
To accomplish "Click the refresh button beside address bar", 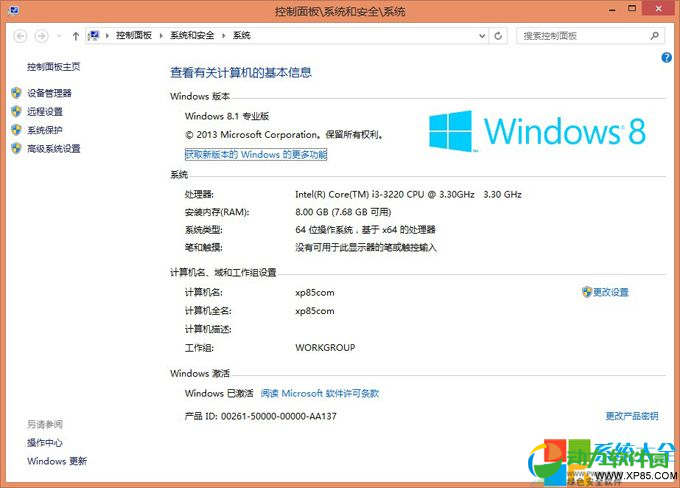I will [x=499, y=36].
